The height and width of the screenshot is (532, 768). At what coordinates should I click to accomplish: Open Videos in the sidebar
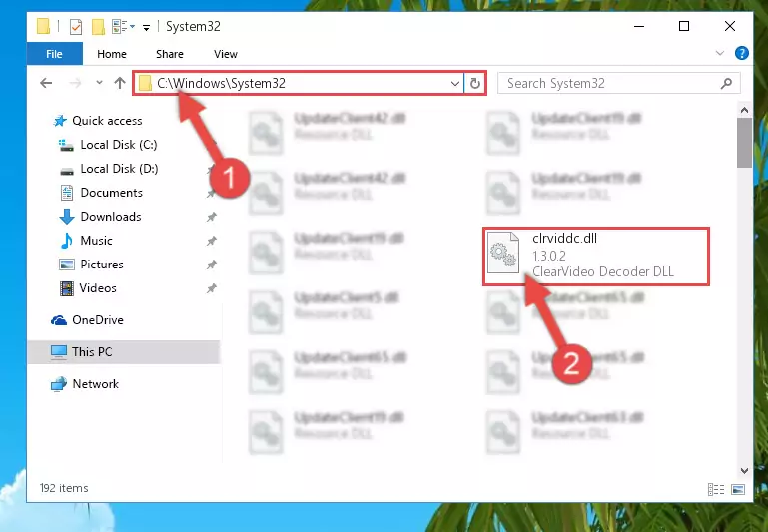point(98,288)
